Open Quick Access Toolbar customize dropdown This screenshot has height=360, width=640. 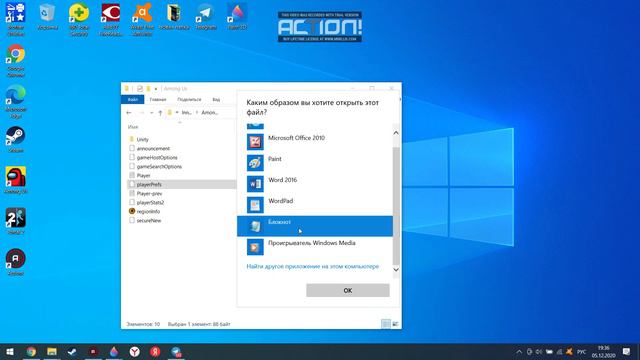(x=156, y=89)
